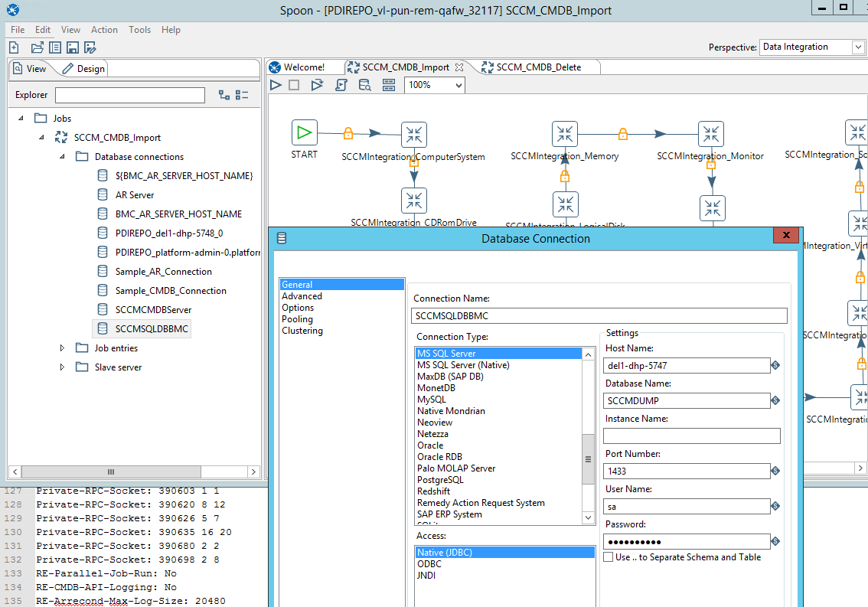Click the SCCMIntegration_Memory job entry icon
This screenshot has height=607, width=868.
(x=565, y=134)
